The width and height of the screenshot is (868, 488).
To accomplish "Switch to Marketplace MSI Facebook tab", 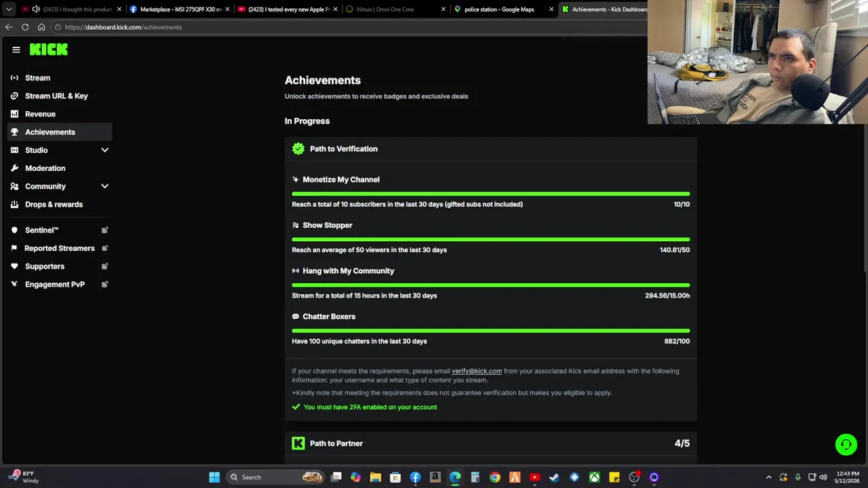I will pyautogui.click(x=178, y=9).
